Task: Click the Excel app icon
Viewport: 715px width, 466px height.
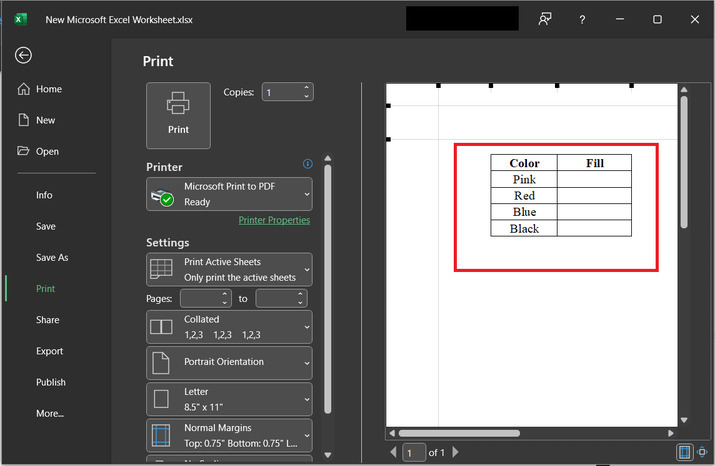Action: (x=21, y=19)
